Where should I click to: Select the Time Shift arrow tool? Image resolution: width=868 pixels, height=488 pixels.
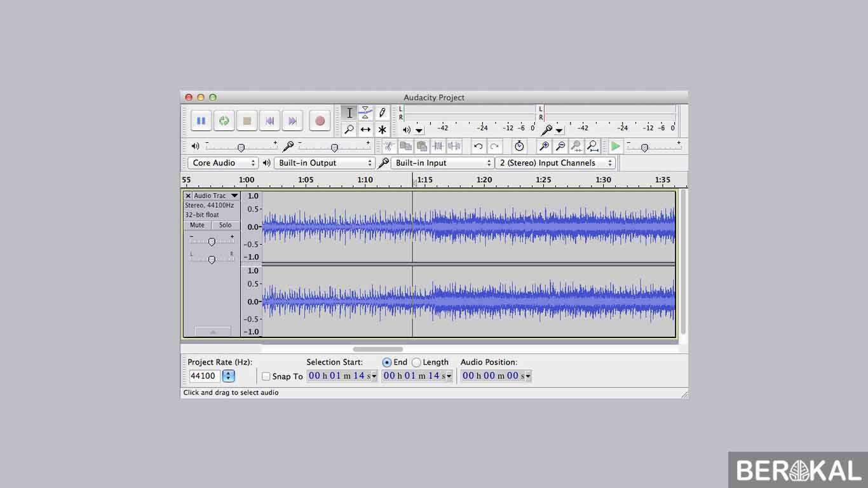(365, 130)
